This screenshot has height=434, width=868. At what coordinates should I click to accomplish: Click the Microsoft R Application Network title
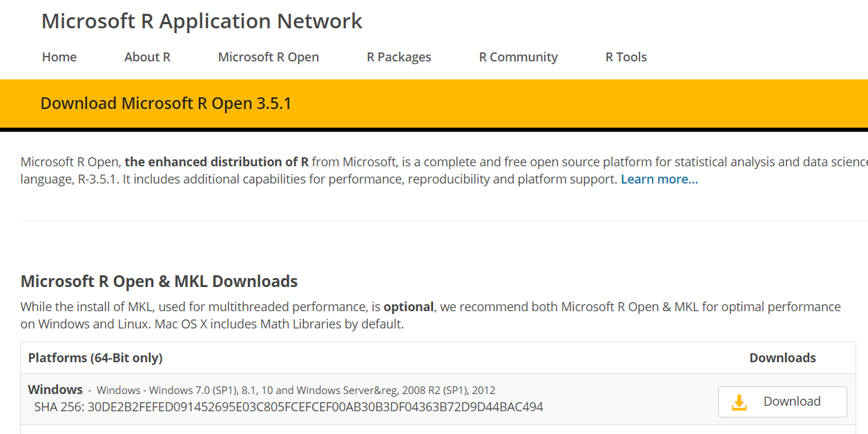pyautogui.click(x=202, y=21)
